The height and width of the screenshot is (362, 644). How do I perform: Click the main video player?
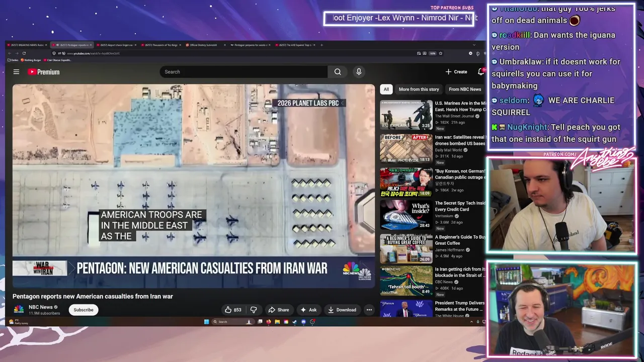pos(194,186)
